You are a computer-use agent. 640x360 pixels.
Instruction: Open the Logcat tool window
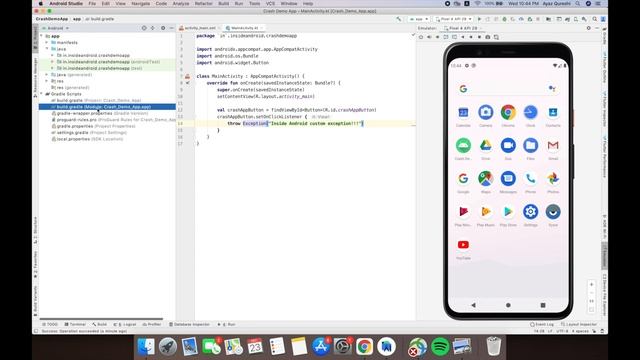pos(125,324)
